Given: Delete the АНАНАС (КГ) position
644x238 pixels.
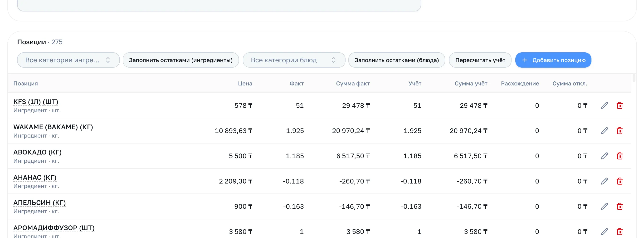Looking at the screenshot, I should coord(620,181).
